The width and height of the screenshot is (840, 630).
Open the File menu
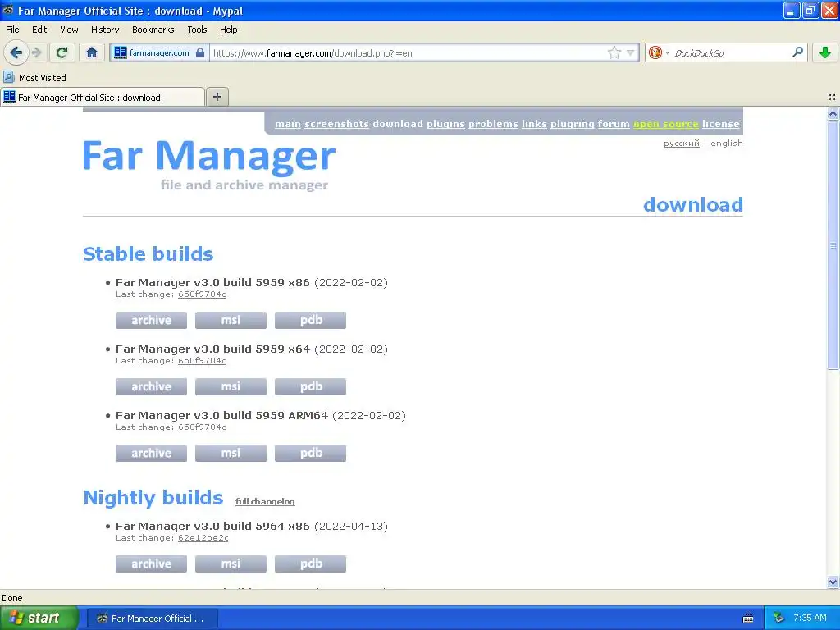click(12, 30)
